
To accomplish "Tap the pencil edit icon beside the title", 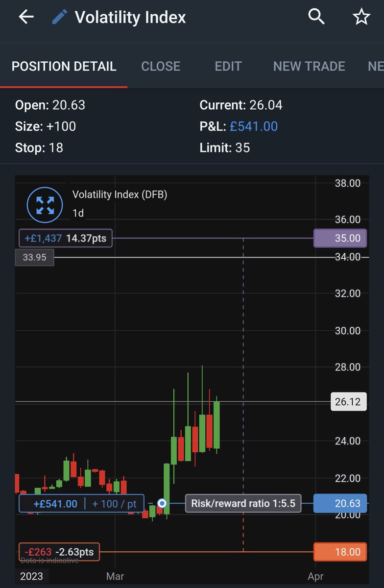I will [x=59, y=17].
